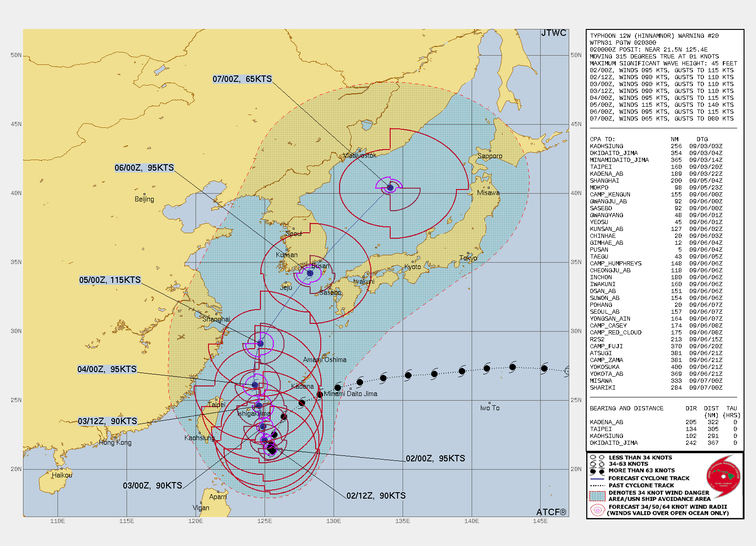Viewport: 756px width, 546px height.
Task: Click the Iwakuni label on the map
Action: pyautogui.click(x=364, y=282)
